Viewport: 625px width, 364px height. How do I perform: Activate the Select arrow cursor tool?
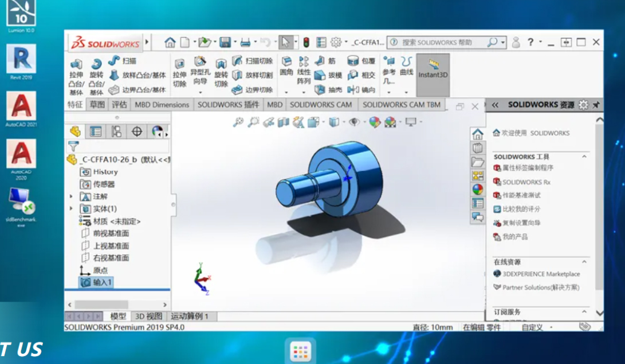285,42
